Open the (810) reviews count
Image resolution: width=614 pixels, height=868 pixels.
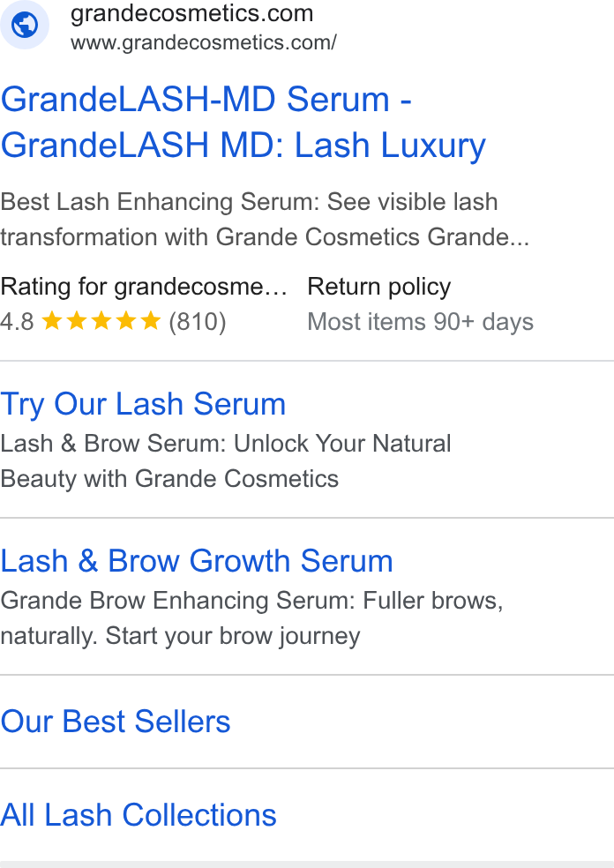[x=198, y=322]
